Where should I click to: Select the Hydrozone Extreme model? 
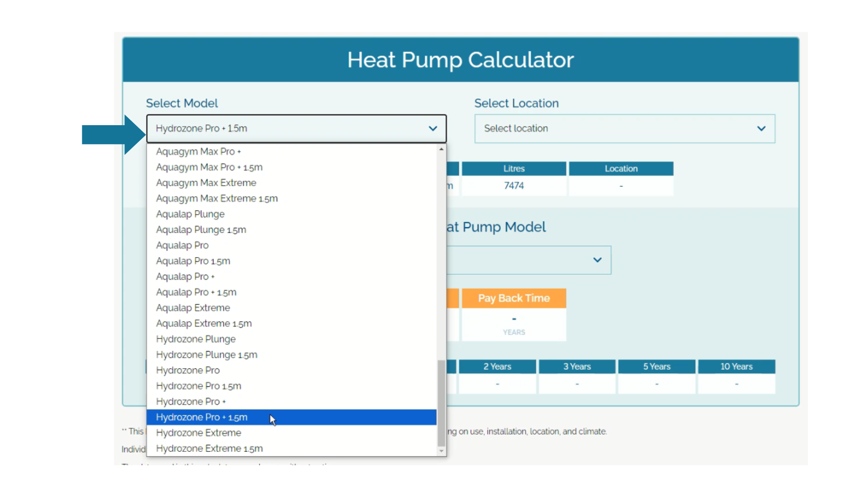tap(198, 432)
